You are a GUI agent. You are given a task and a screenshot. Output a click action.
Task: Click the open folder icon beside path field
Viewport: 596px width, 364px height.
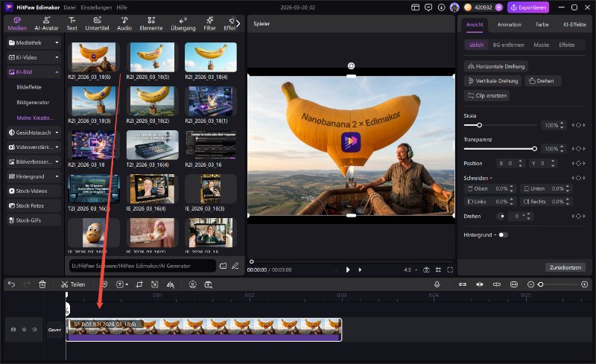coord(223,265)
